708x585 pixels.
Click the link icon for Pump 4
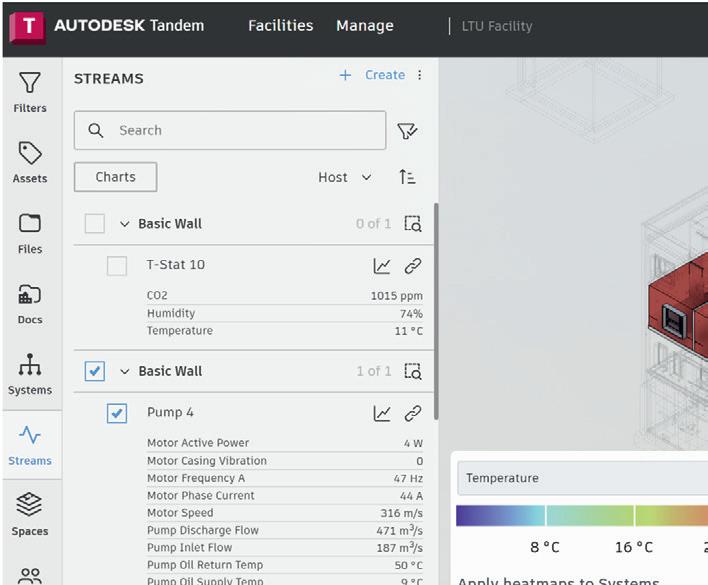click(413, 413)
